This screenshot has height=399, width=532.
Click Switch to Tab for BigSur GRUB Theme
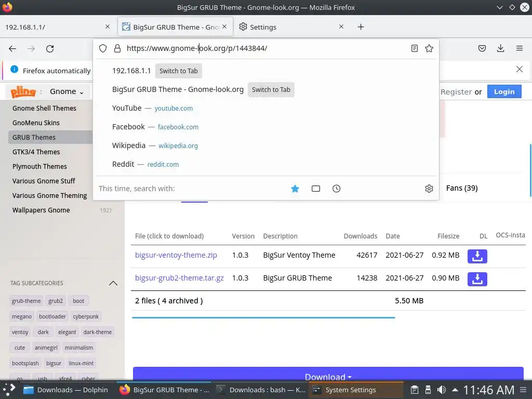[x=271, y=89]
